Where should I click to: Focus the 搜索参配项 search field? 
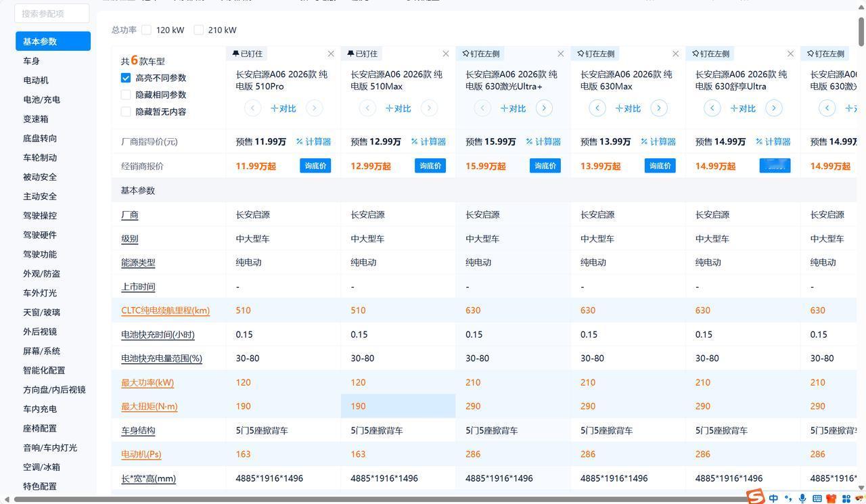pyautogui.click(x=52, y=14)
